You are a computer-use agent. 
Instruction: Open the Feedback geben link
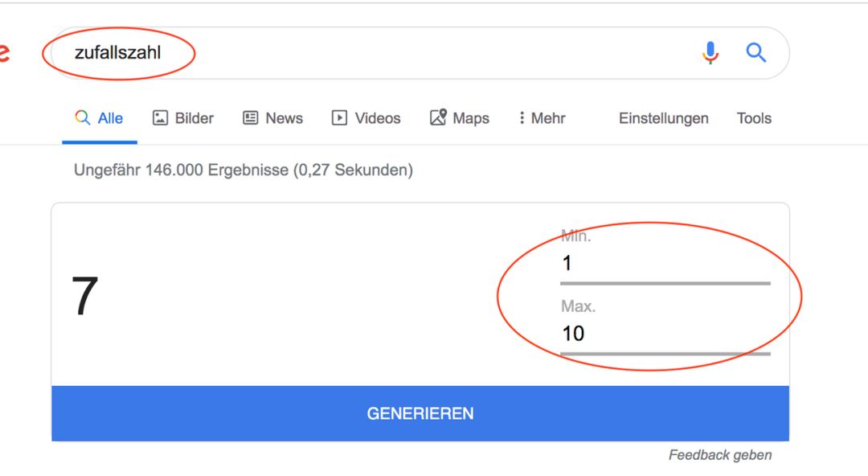pos(719,455)
